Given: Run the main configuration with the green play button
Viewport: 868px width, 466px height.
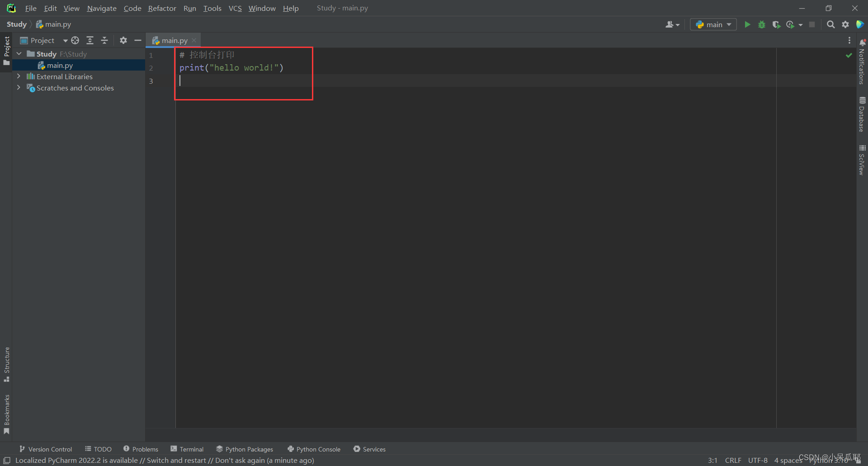Looking at the screenshot, I should tap(747, 24).
